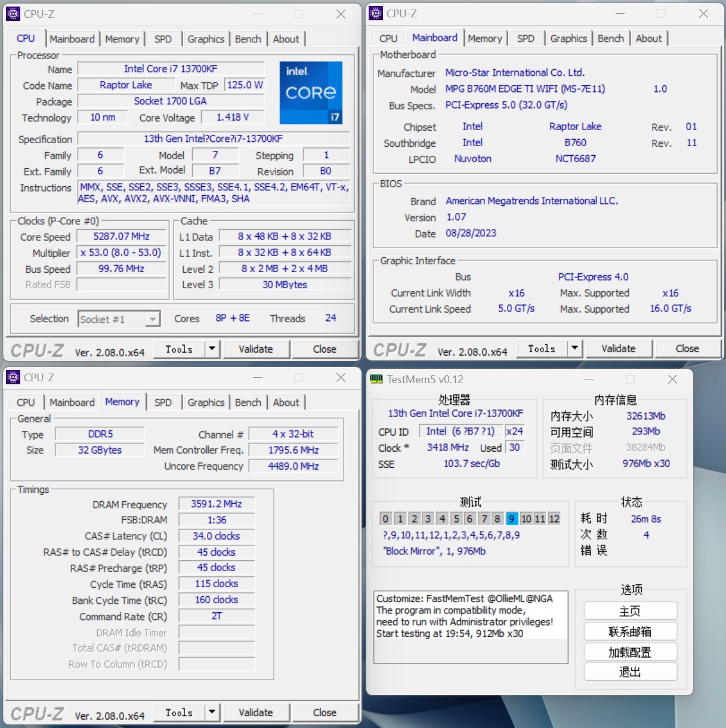Click the Name field Intel Core i7 13700KF
The height and width of the screenshot is (728, 726).
pos(171,69)
